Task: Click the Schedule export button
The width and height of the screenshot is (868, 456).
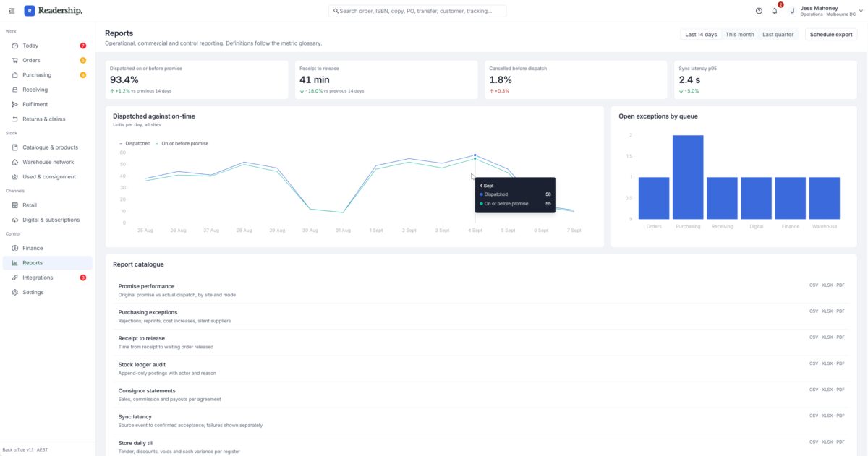Action: tap(831, 35)
